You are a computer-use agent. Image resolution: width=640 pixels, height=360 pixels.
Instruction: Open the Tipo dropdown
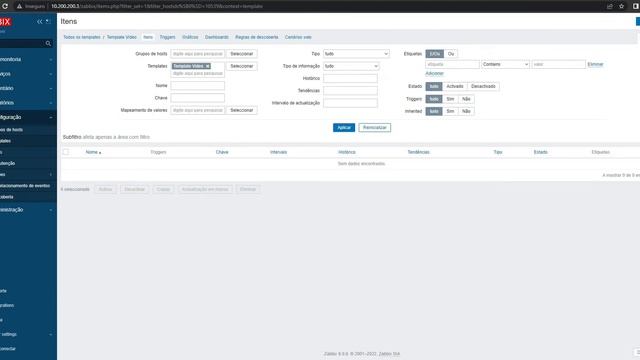pos(356,54)
